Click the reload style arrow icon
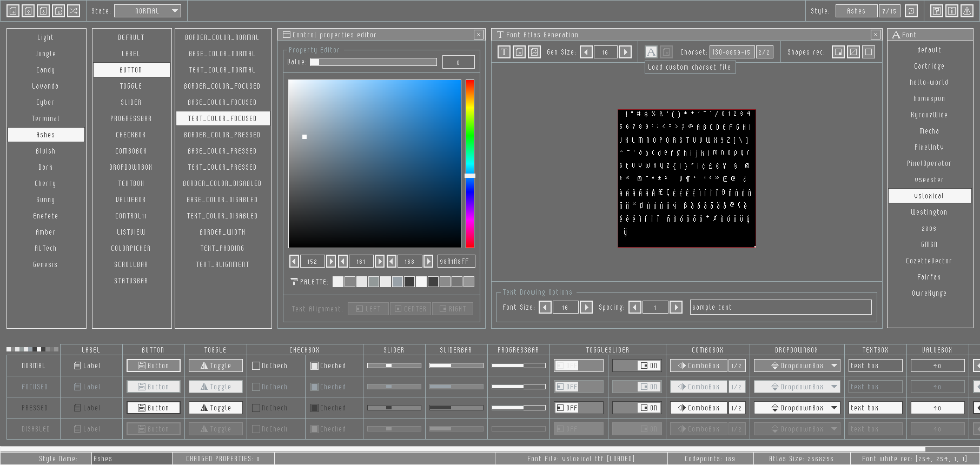Screen dimensions: 980x465 pyautogui.click(x=911, y=11)
